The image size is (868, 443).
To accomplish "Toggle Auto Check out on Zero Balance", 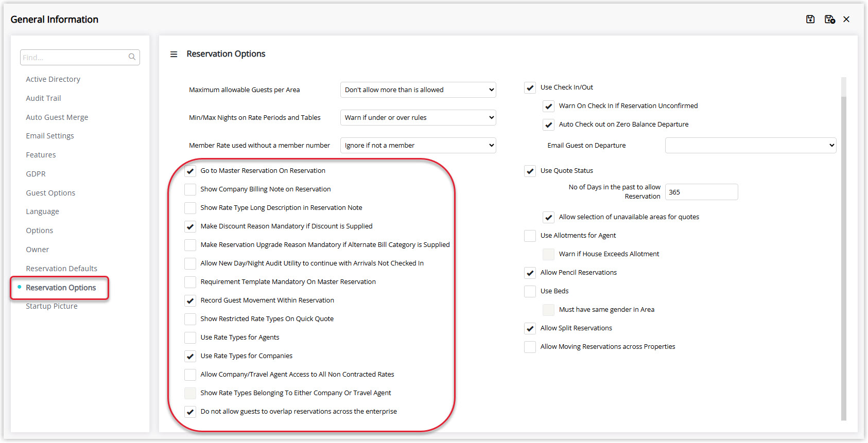I will [549, 125].
